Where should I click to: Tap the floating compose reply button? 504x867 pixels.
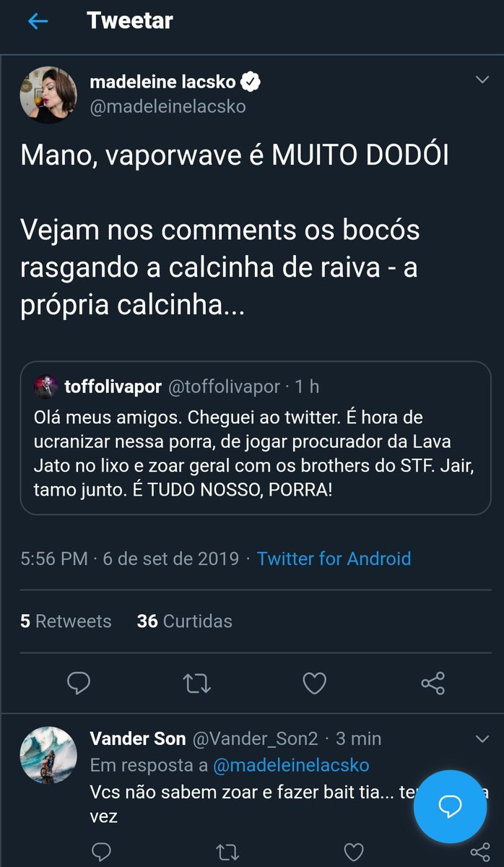pos(451,806)
